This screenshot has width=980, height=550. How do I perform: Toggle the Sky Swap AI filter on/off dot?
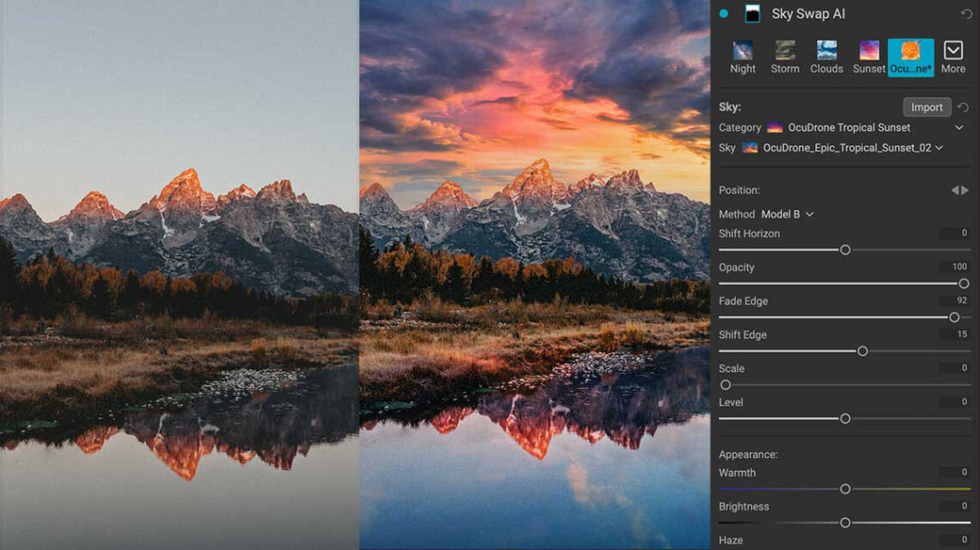724,14
